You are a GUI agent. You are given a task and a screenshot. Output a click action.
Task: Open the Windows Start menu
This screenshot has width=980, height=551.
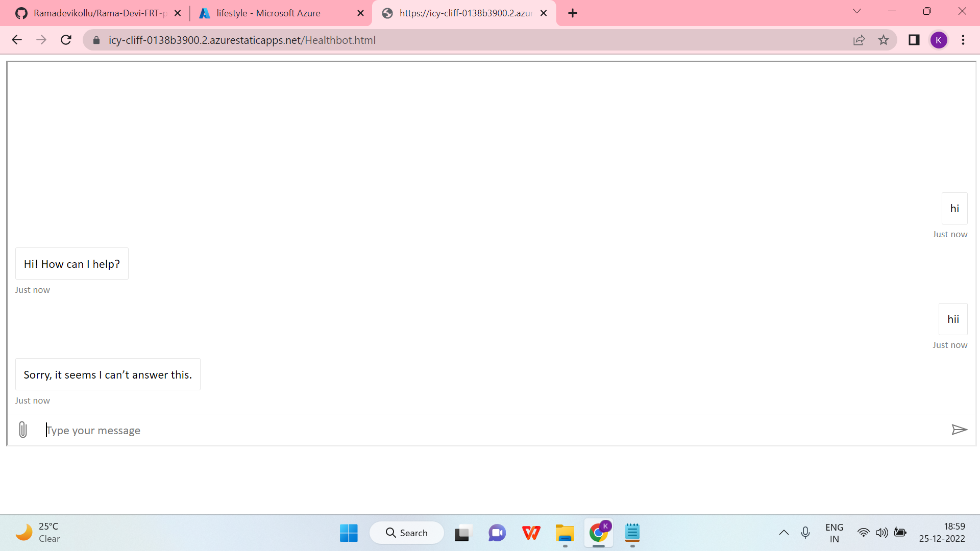[349, 533]
